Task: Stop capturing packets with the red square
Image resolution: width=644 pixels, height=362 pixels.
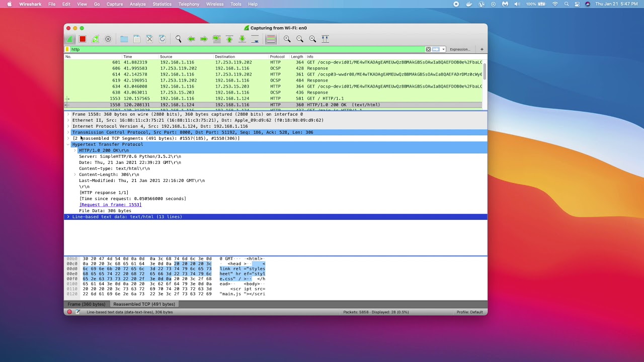Action: click(x=83, y=39)
